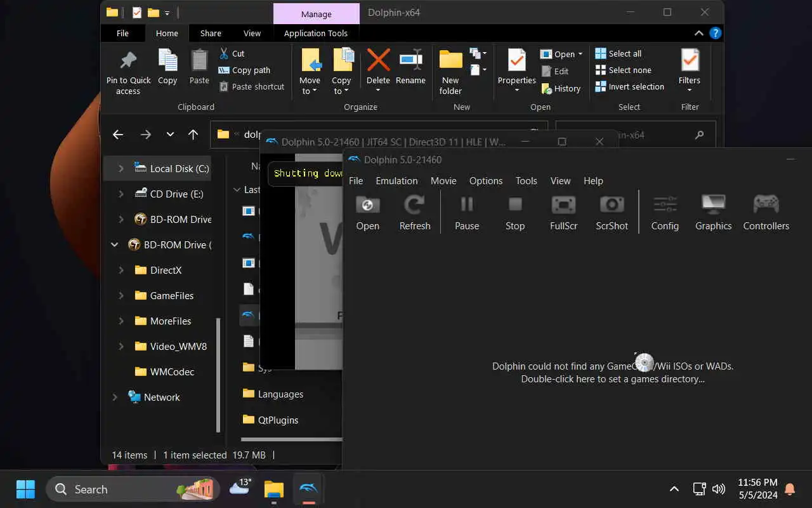Refresh the Dolphin game list
The height and width of the screenshot is (508, 812).
pos(415,212)
